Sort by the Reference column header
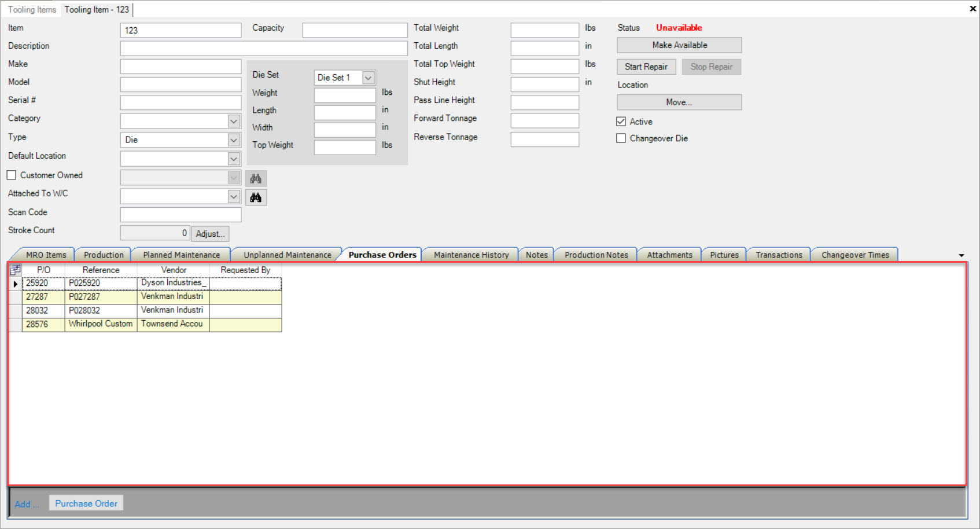Screen dimensions: 980x529 click(x=101, y=270)
